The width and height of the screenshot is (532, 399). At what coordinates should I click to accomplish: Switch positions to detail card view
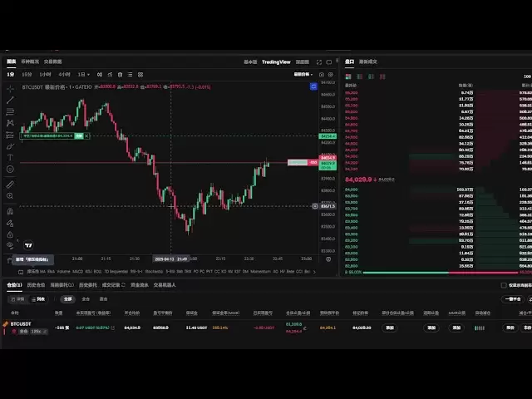(17, 299)
